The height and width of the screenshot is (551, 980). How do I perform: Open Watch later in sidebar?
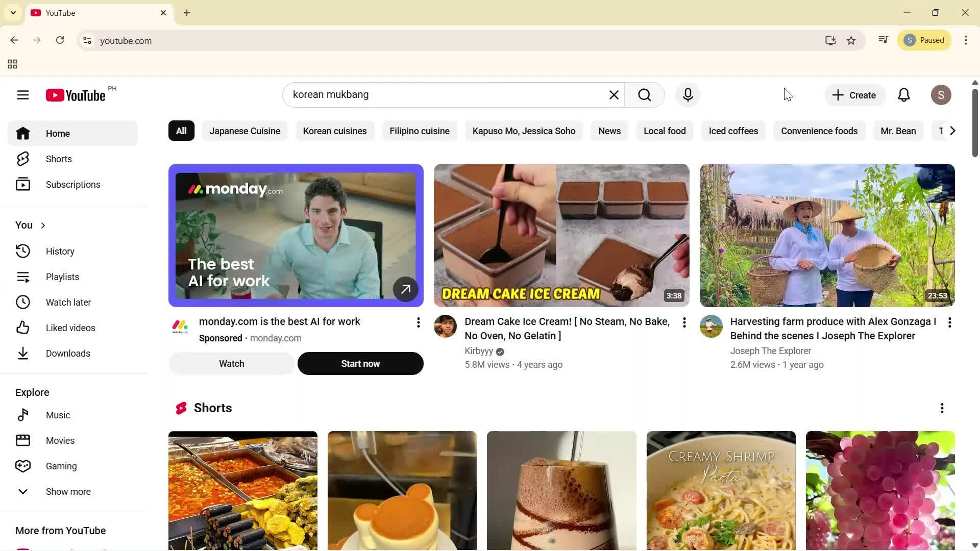tap(68, 303)
